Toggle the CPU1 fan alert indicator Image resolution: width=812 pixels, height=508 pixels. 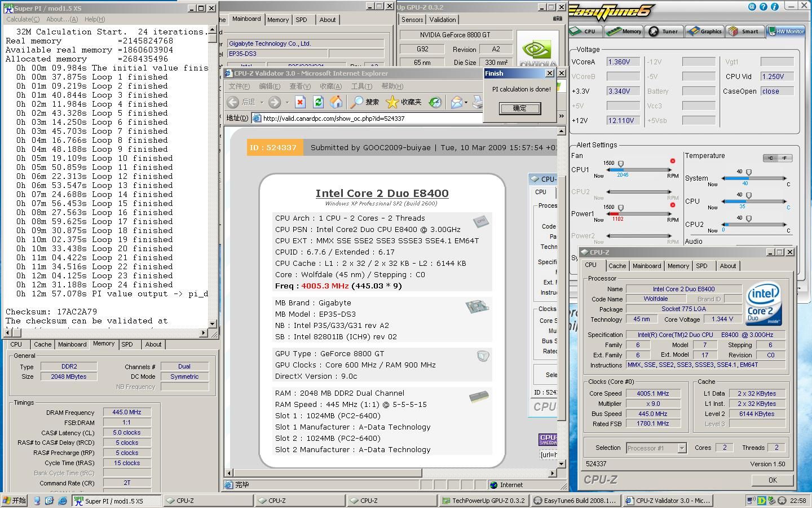click(x=672, y=161)
